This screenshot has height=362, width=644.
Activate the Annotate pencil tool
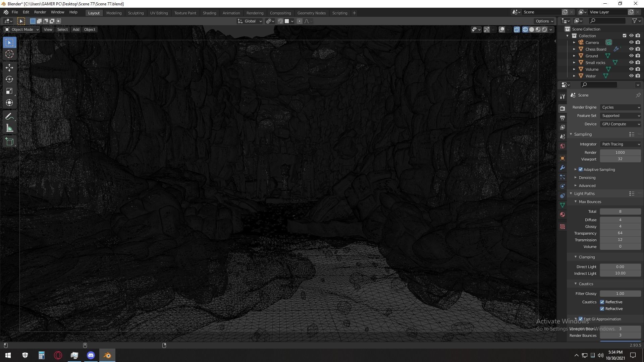(9, 117)
